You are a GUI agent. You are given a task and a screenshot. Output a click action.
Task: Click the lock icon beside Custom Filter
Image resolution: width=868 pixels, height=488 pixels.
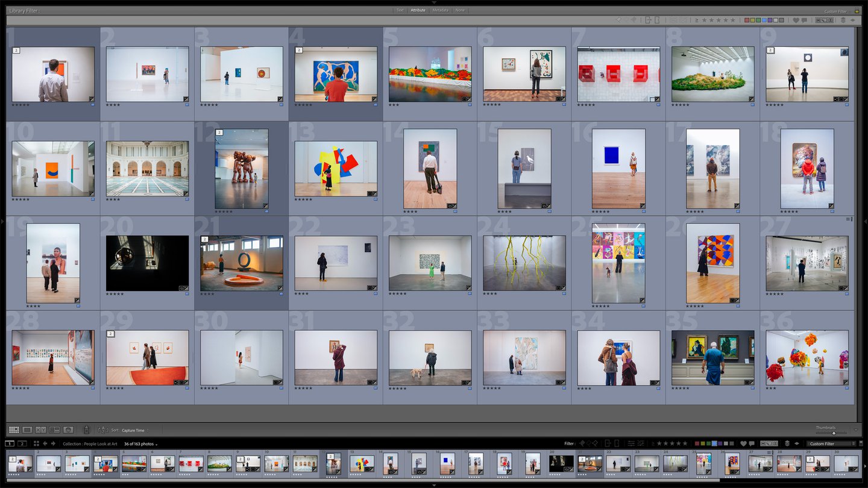tap(856, 11)
